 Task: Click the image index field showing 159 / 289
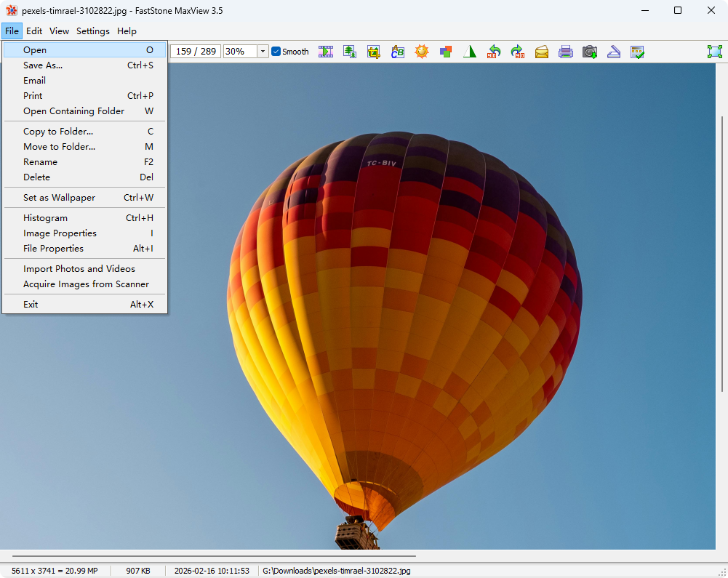[x=196, y=52]
